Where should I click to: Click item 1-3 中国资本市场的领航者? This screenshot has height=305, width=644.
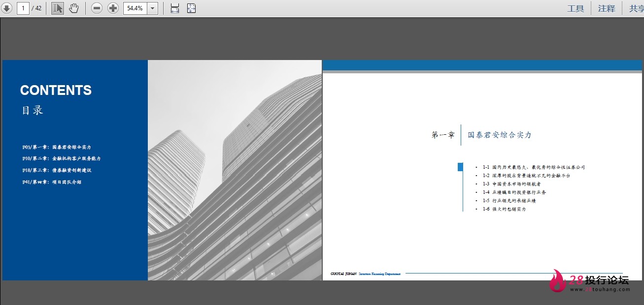512,184
